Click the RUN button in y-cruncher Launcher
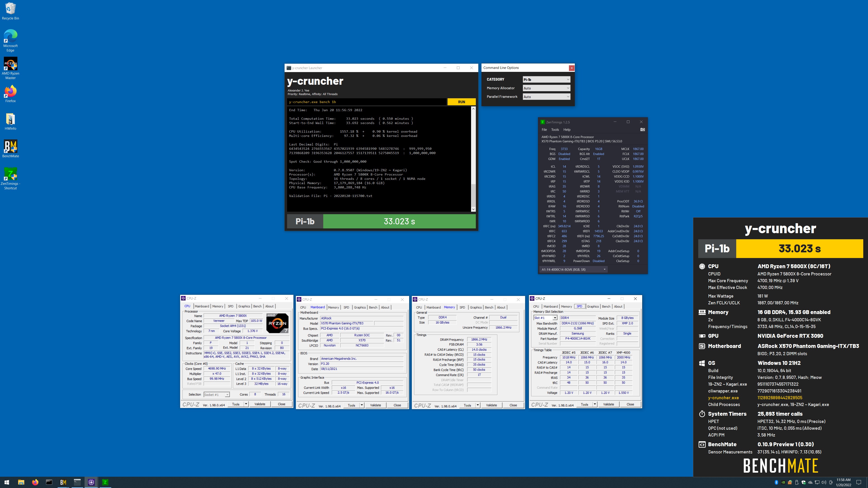The width and height of the screenshot is (868, 488). [461, 102]
